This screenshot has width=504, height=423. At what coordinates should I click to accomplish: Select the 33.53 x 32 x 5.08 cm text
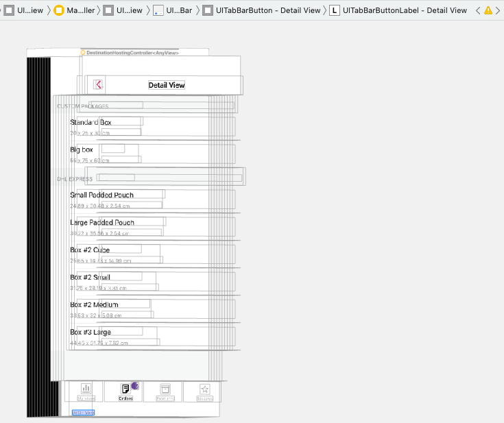96,315
